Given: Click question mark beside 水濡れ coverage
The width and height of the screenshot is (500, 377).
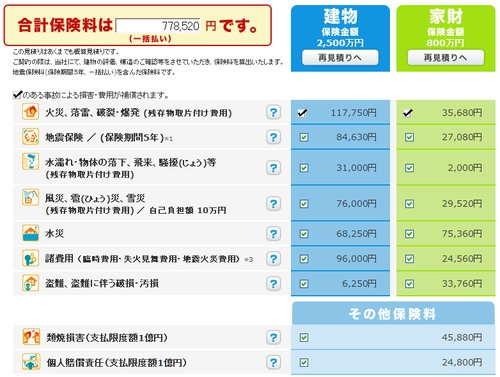Looking at the screenshot, I should click(x=273, y=168).
